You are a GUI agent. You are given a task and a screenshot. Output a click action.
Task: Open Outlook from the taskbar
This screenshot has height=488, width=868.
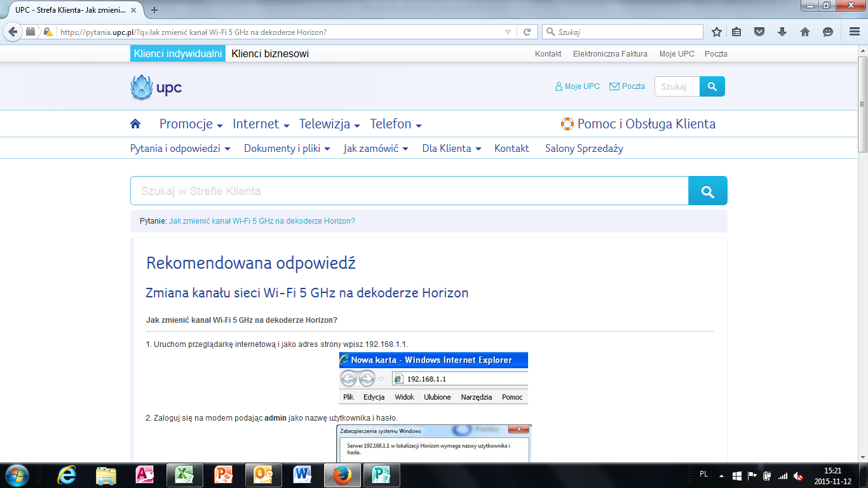pyautogui.click(x=264, y=475)
